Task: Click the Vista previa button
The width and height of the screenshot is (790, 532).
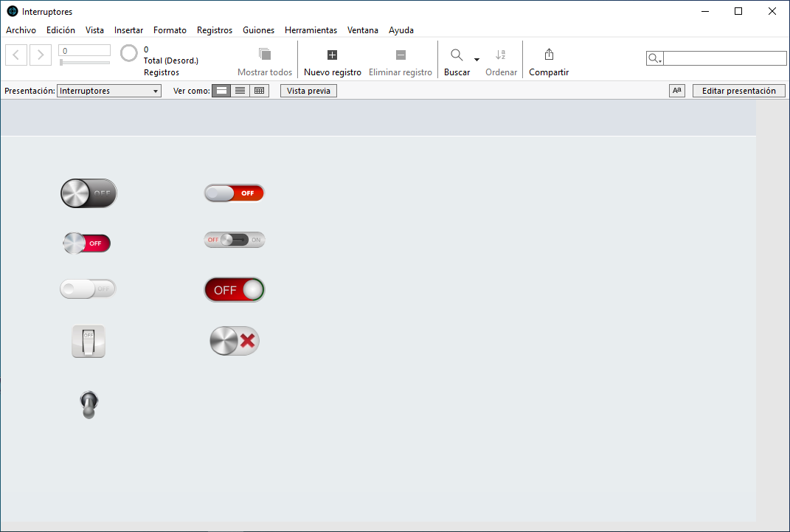Action: pyautogui.click(x=308, y=91)
